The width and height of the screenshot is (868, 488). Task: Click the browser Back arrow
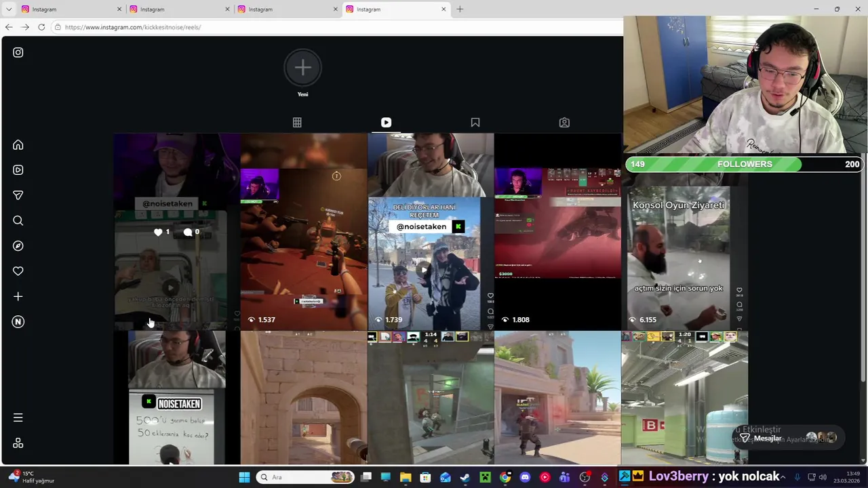pyautogui.click(x=8, y=27)
